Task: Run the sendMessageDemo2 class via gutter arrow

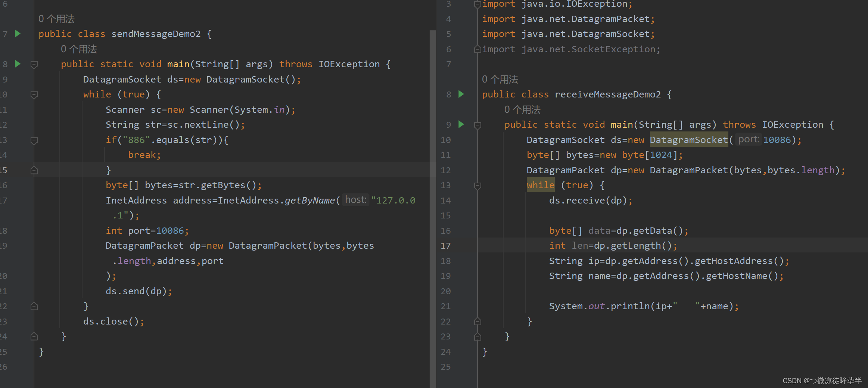Action: 18,34
